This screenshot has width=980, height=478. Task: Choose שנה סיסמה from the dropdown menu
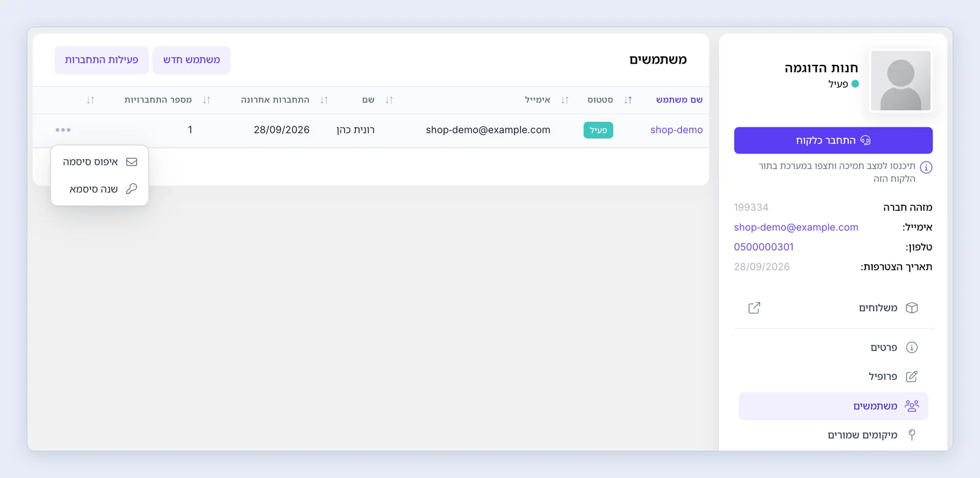(x=100, y=189)
